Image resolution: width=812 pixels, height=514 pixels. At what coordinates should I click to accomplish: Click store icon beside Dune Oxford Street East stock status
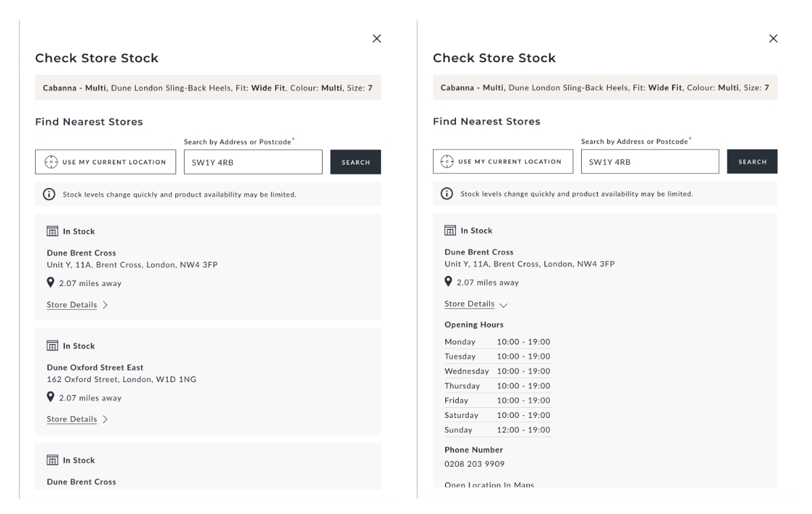point(52,346)
